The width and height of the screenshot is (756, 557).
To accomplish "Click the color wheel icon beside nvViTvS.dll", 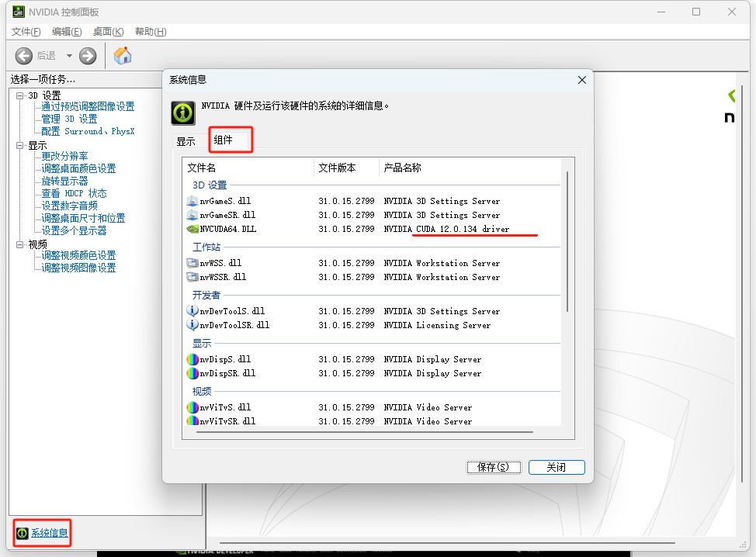I will (192, 407).
